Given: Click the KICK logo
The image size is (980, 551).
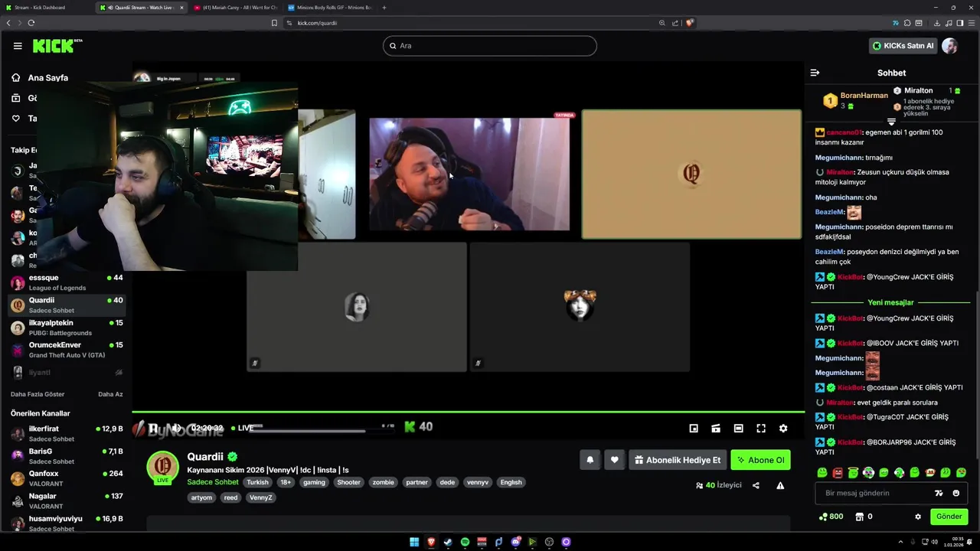Looking at the screenshot, I should coord(57,46).
